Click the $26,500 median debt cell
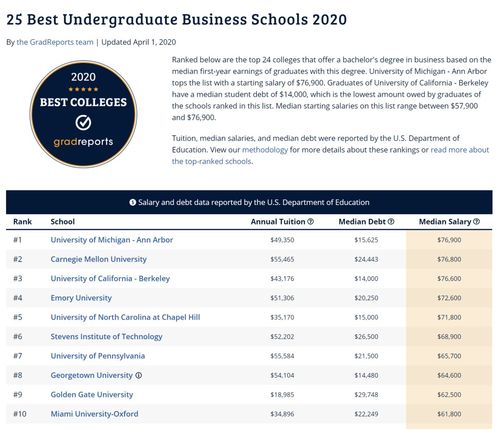Screen dimensions: 500x429 366,337
